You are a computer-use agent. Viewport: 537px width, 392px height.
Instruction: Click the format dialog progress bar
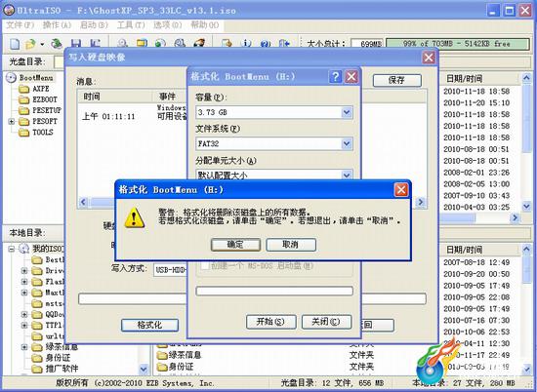pos(274,292)
